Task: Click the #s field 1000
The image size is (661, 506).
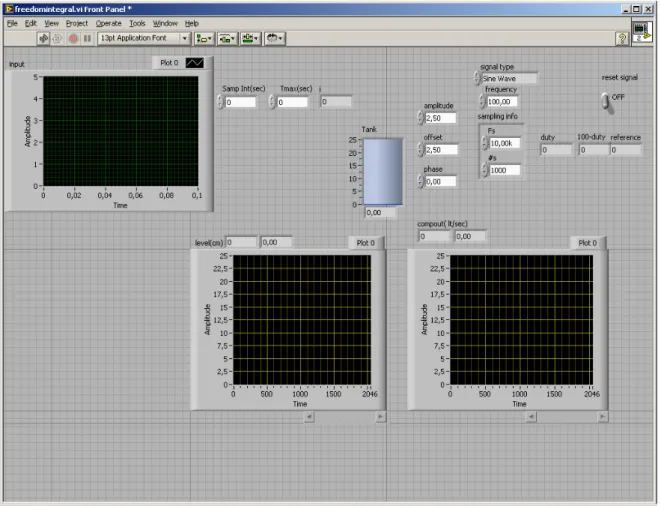Action: tap(505, 170)
